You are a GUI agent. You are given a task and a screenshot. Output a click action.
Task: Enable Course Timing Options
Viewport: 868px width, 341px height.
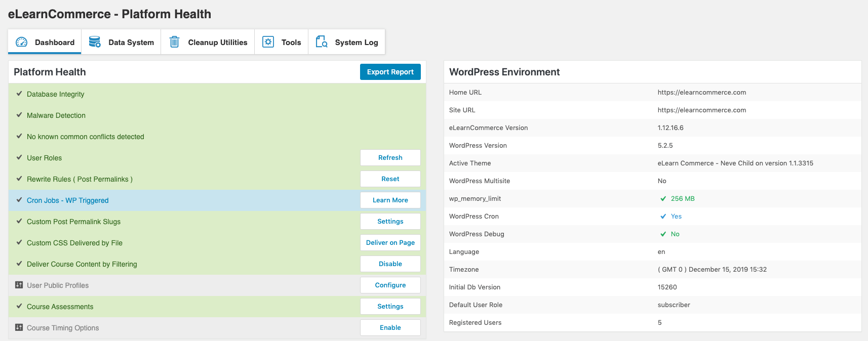390,328
